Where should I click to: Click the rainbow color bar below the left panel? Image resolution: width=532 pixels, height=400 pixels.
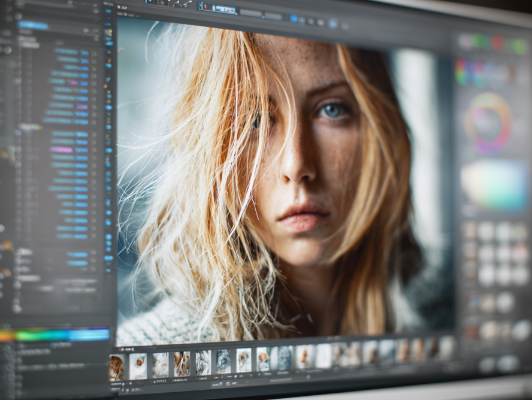[x=55, y=335]
